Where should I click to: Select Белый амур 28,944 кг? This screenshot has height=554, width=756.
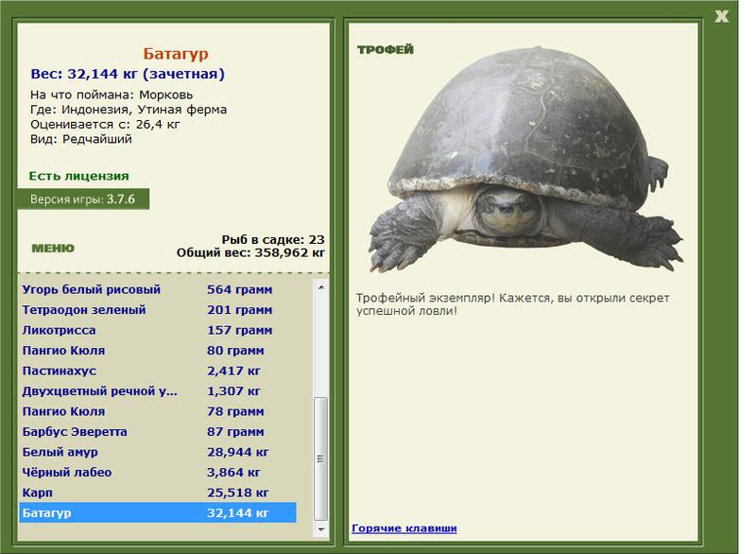point(158,452)
